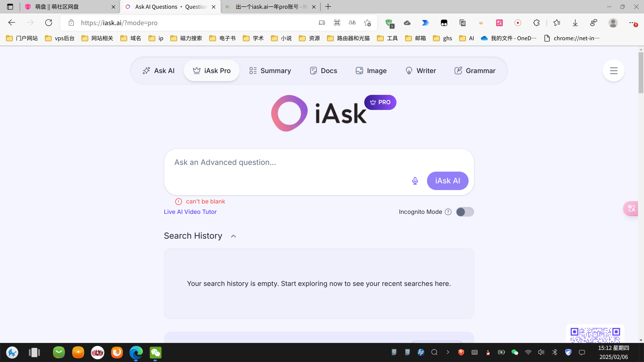
Task: Open the Live AI Video Tutor link
Action: click(x=190, y=212)
